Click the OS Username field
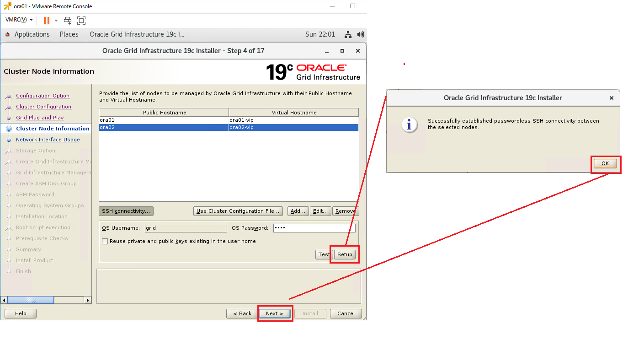This screenshot has height=340, width=644. pos(186,228)
